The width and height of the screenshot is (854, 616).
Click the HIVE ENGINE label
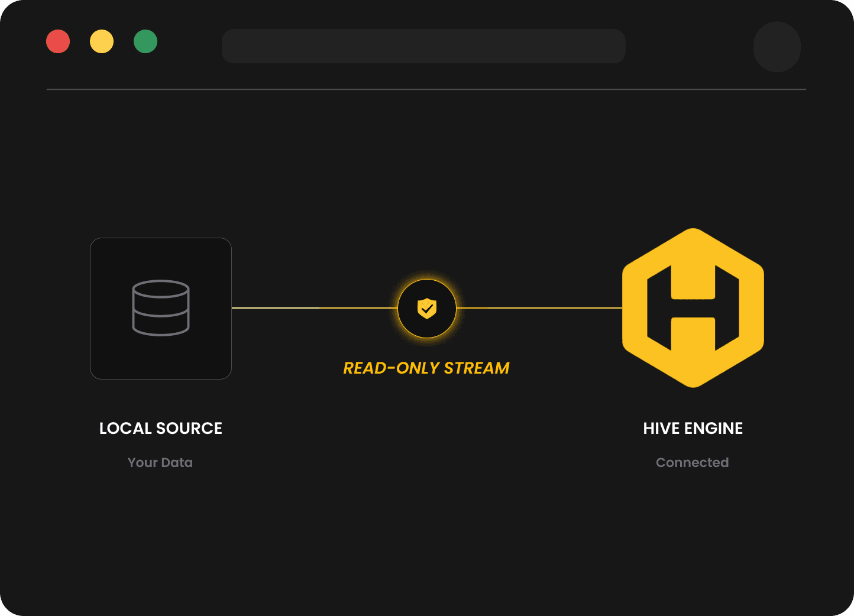pos(693,428)
